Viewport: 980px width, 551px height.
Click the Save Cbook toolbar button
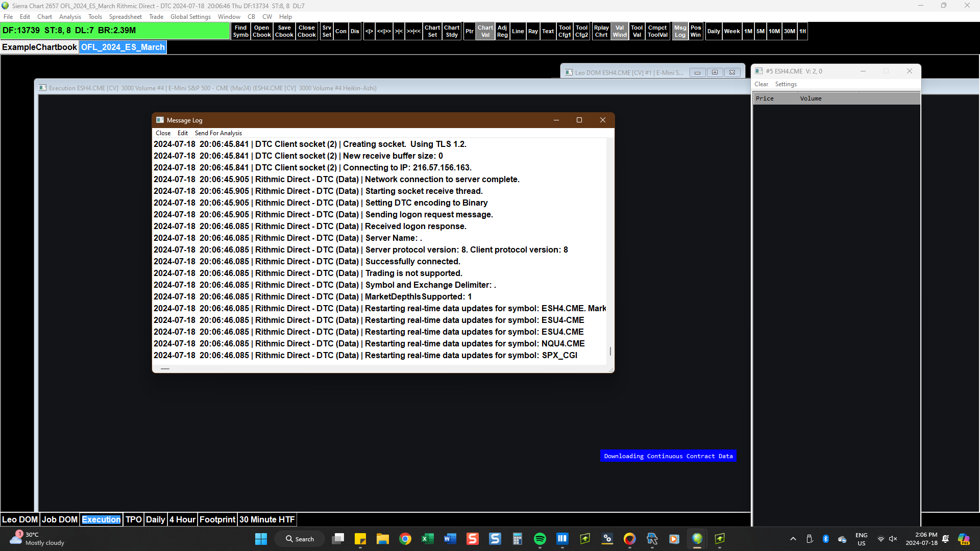[x=284, y=31]
